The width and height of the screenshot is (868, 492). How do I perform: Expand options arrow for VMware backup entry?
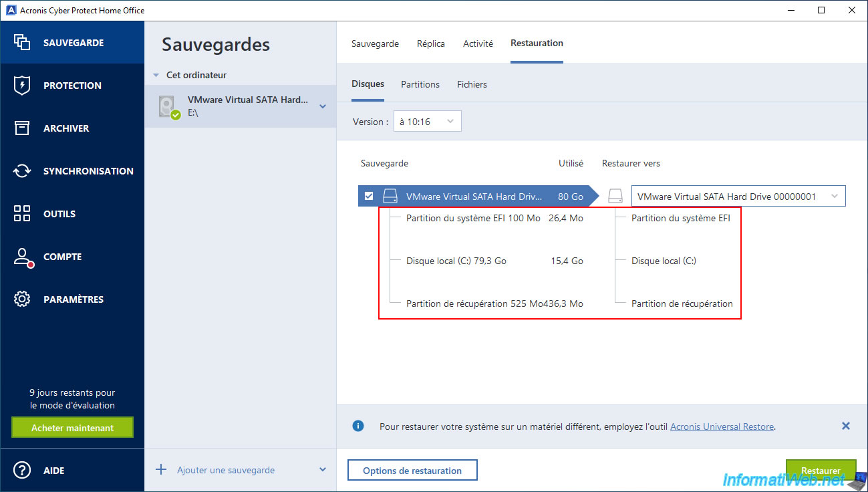[323, 106]
